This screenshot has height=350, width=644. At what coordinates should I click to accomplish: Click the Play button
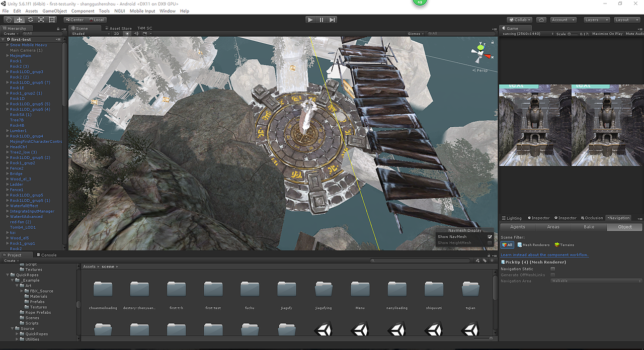point(310,20)
